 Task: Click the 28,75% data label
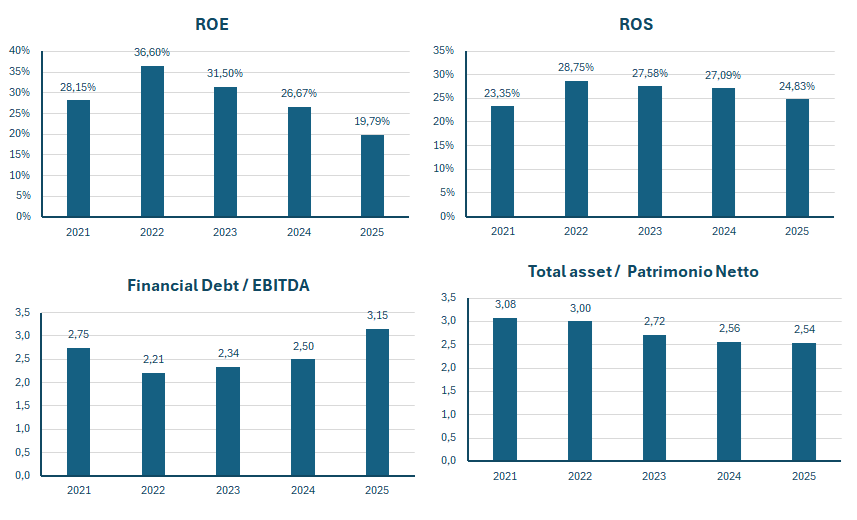click(x=576, y=67)
